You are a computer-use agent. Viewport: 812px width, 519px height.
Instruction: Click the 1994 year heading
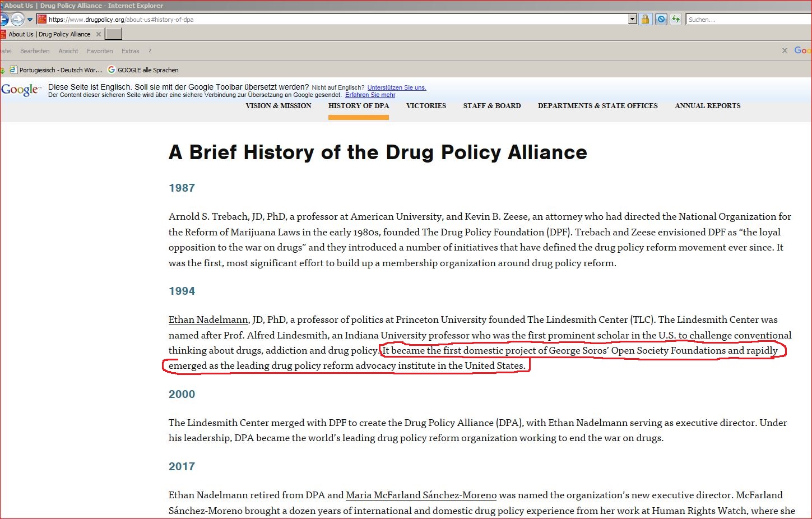[x=182, y=291]
